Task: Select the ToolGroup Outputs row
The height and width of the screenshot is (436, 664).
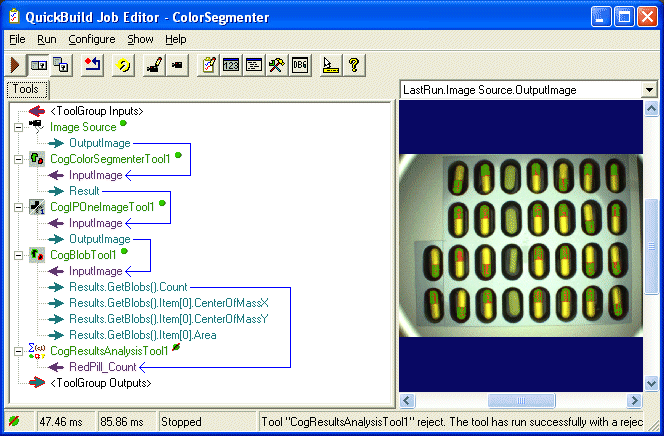Action: pos(101,383)
